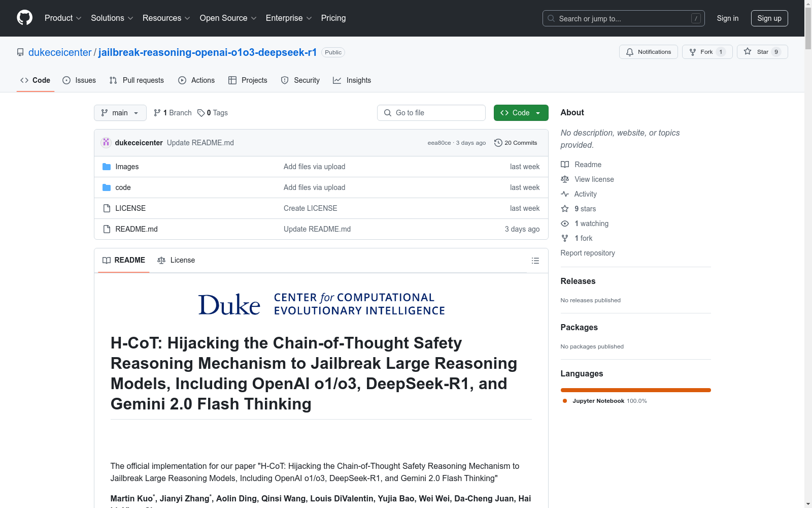
Task: Click the code folder icon
Action: 107,187
